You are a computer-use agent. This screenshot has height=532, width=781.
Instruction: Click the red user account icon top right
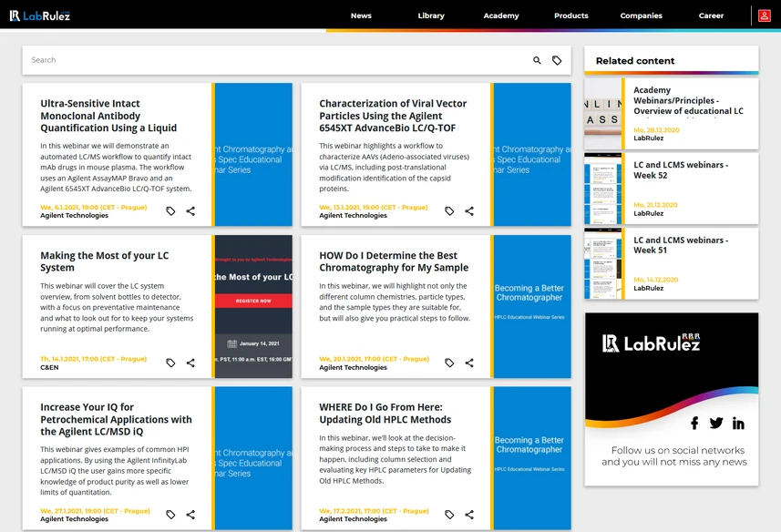click(764, 15)
